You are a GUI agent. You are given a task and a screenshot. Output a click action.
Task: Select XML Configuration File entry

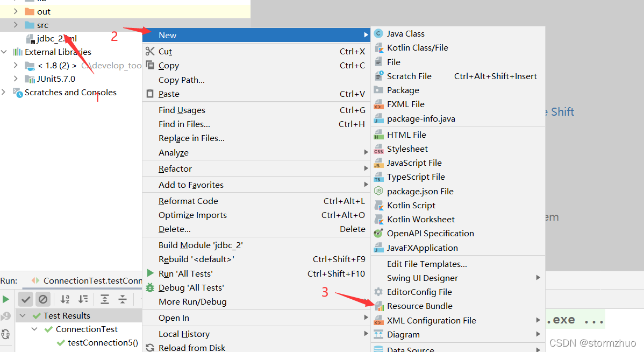pos(458,320)
